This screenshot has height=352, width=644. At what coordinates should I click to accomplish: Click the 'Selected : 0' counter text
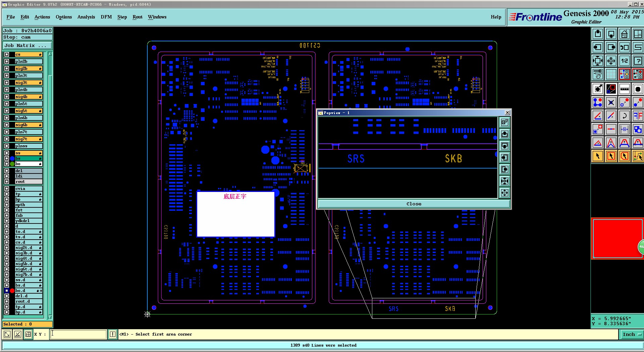tap(17, 324)
